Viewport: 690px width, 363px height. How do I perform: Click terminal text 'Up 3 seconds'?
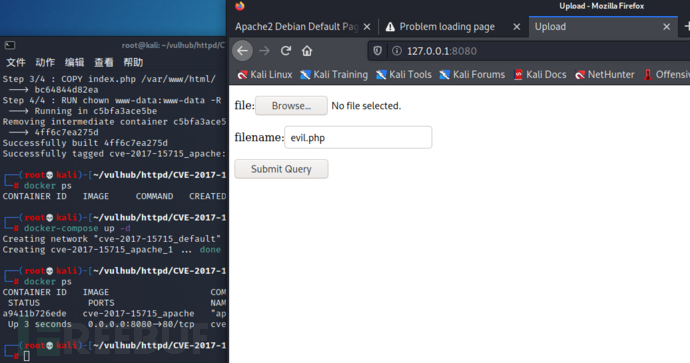40,324
